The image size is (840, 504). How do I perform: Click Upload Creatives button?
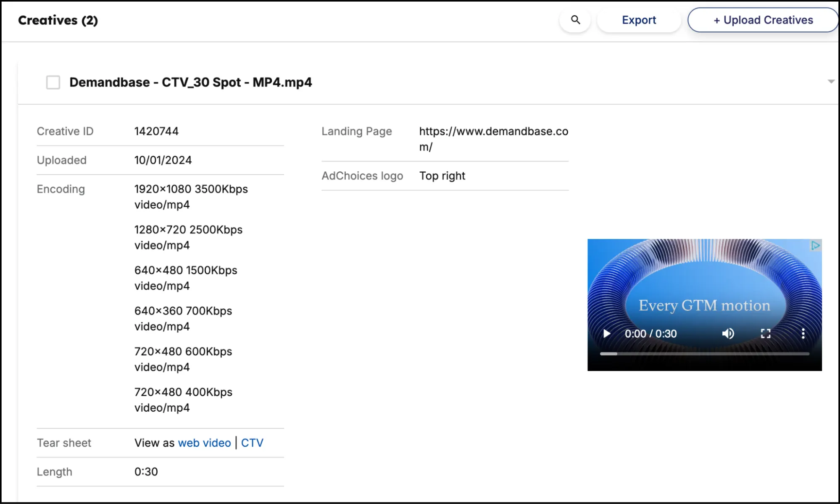pyautogui.click(x=763, y=20)
